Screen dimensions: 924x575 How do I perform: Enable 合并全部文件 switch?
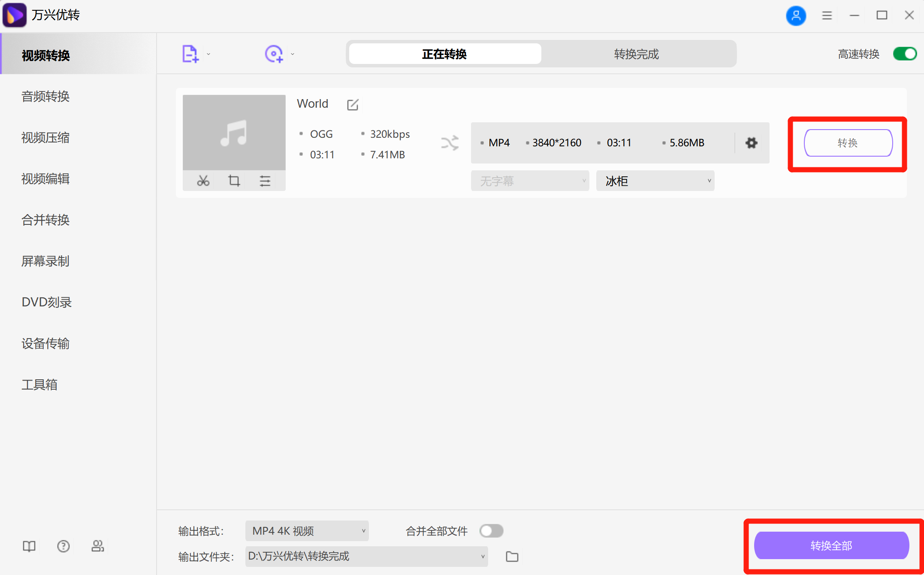(491, 531)
